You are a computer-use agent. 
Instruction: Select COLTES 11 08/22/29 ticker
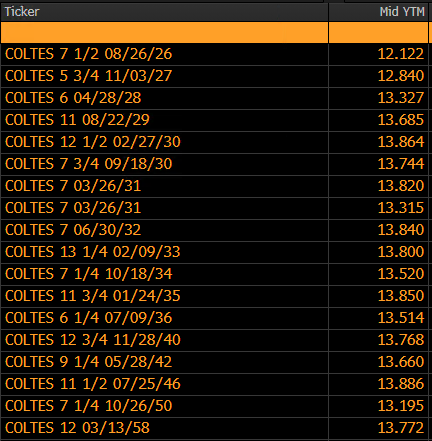pyautogui.click(x=77, y=120)
